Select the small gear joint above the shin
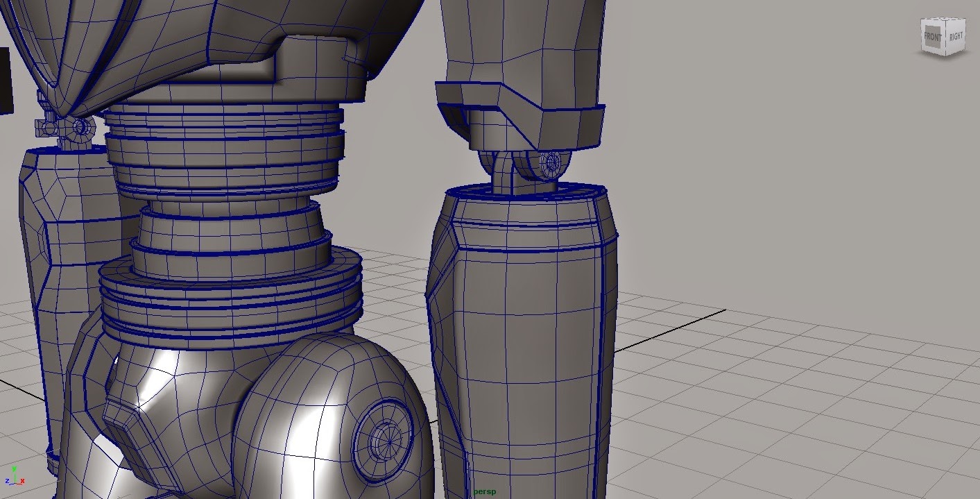This screenshot has width=980, height=499. tap(550, 163)
